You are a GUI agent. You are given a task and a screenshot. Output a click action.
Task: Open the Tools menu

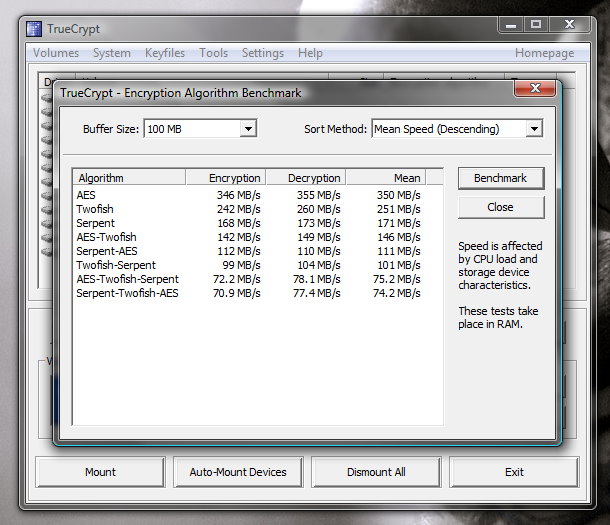(214, 52)
